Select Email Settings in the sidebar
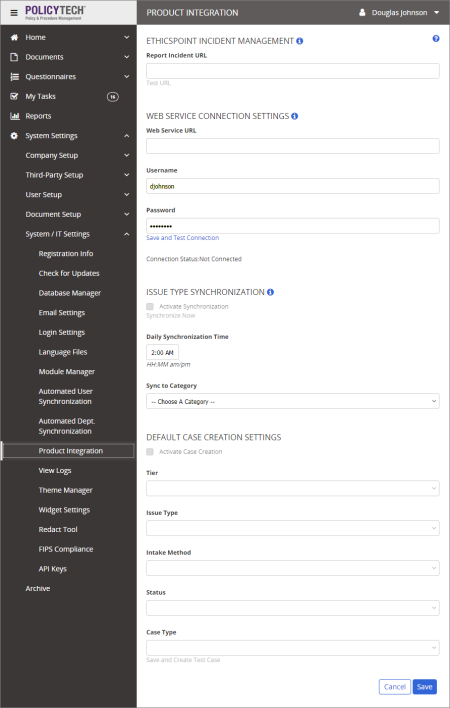The height and width of the screenshot is (708, 450). coord(62,312)
